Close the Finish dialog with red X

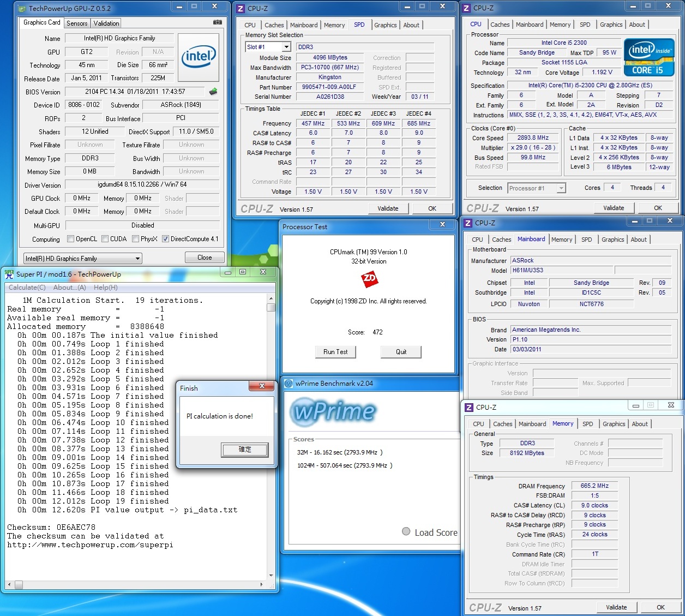262,386
